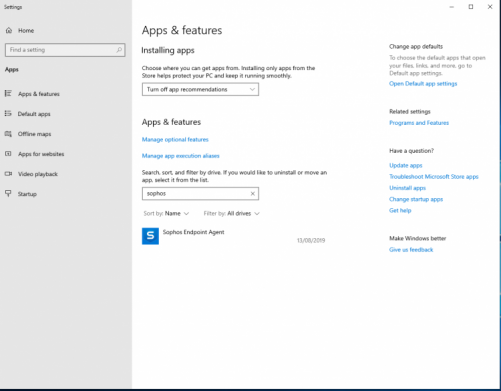501x391 pixels.
Task: Click Open Default app settings link
Action: (423, 84)
